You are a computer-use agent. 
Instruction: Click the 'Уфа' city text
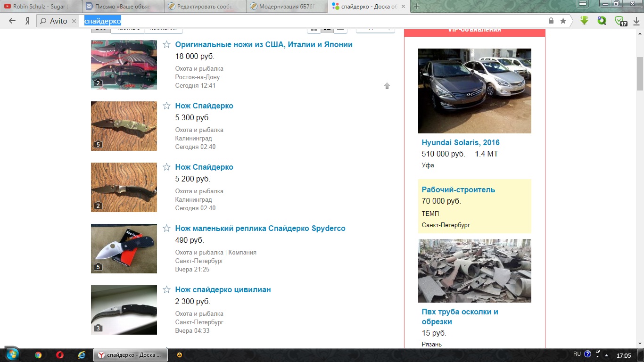pyautogui.click(x=428, y=165)
